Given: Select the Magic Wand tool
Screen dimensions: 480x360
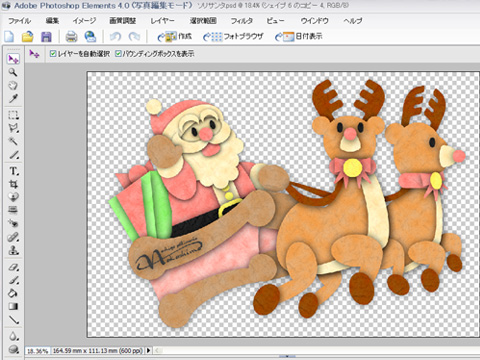Looking at the screenshot, I should tap(13, 141).
